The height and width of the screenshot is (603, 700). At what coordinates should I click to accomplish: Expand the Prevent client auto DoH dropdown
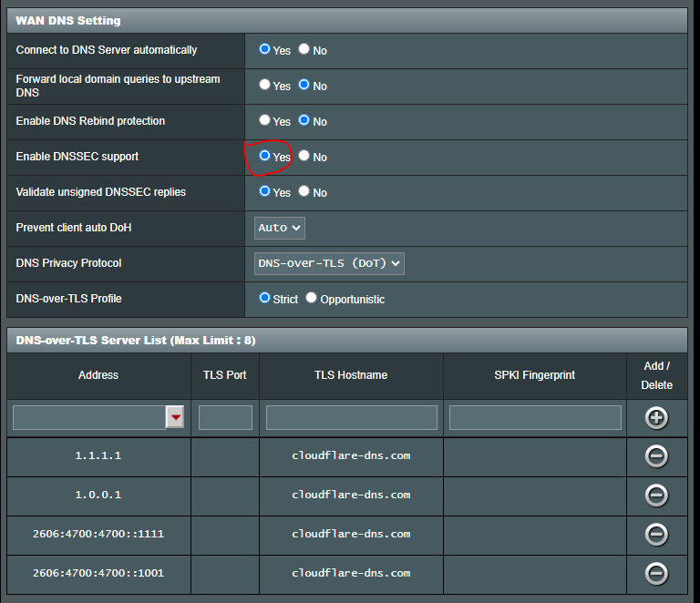pos(280,228)
